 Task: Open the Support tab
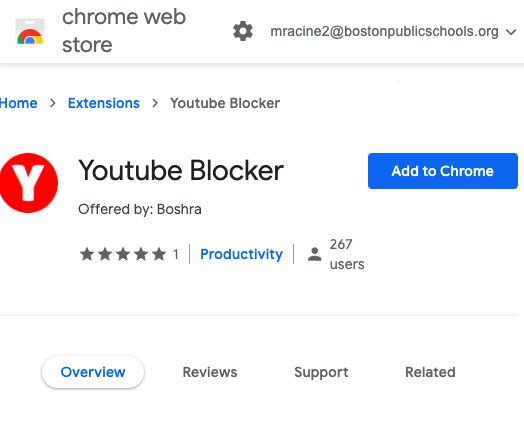(321, 372)
